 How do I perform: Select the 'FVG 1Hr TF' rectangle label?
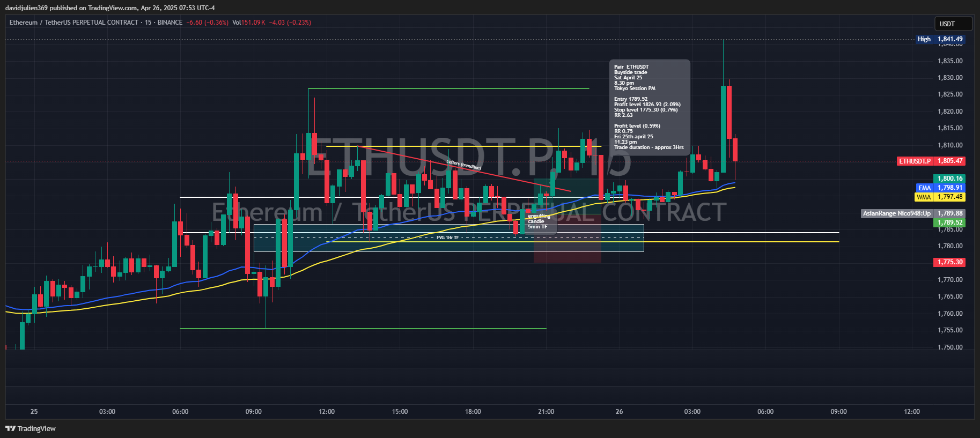[447, 237]
